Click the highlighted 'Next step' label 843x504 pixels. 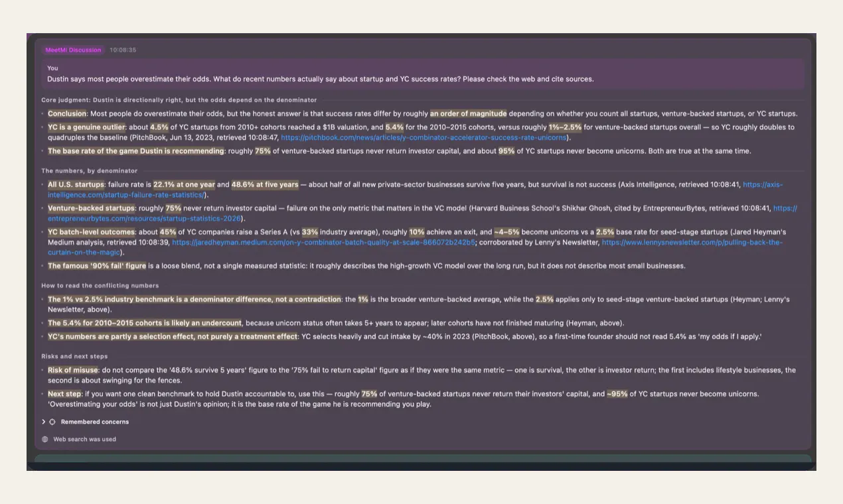pyautogui.click(x=65, y=394)
